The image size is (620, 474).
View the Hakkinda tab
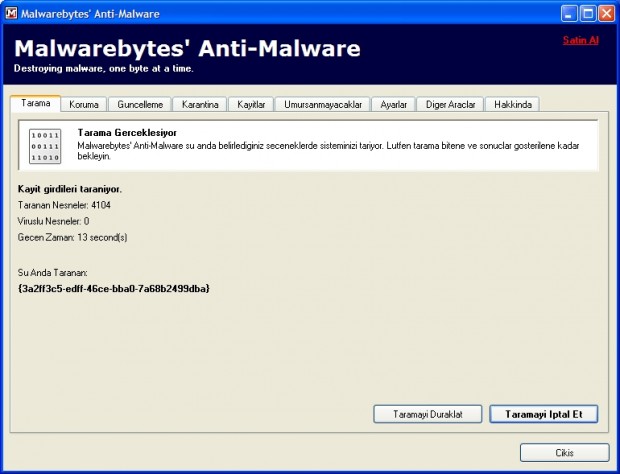[516, 104]
